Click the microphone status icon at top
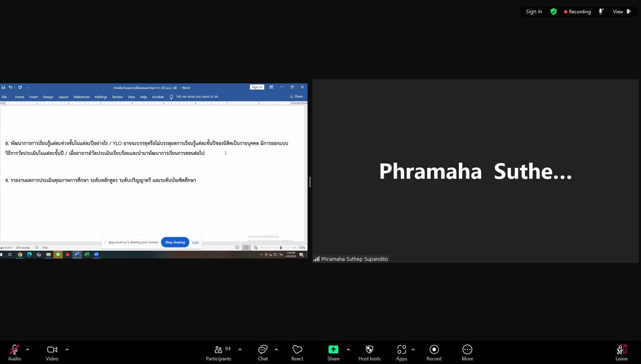 click(x=601, y=12)
